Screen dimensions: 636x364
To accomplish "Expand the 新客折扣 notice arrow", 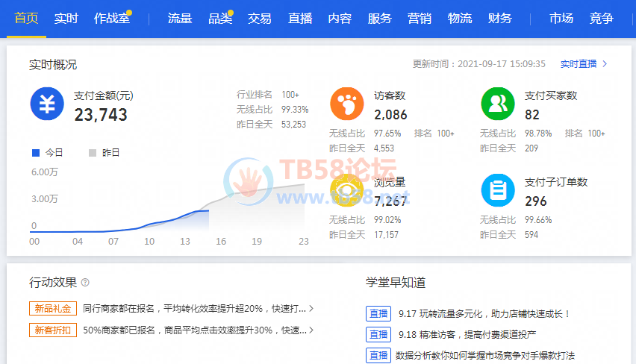I will coord(311,330).
